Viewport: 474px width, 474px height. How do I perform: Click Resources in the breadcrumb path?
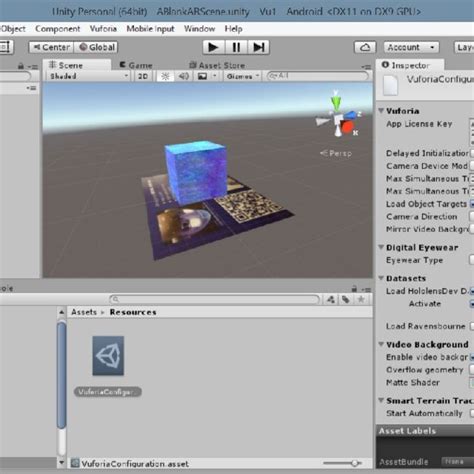(133, 312)
